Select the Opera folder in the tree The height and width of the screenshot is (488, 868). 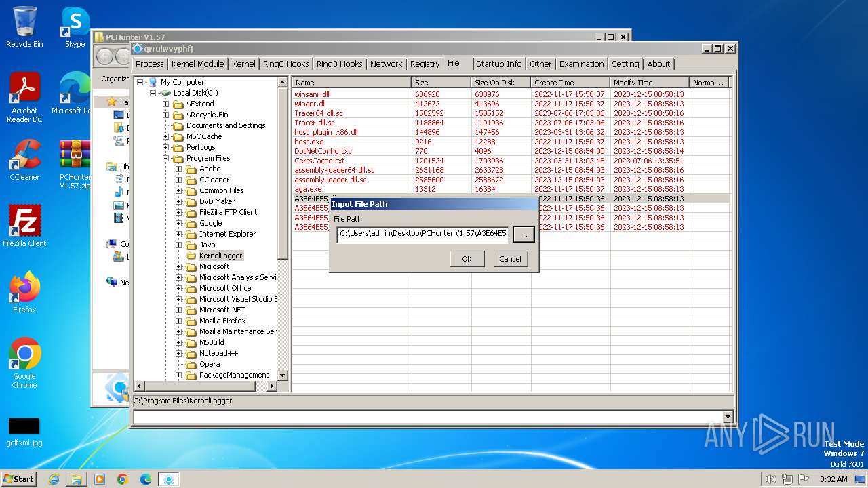(210, 364)
